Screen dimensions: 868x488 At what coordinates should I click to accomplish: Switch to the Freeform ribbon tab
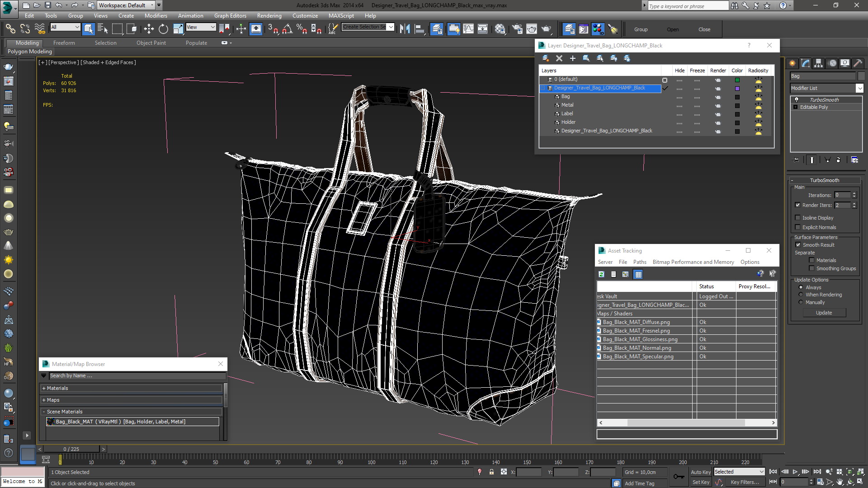point(64,43)
